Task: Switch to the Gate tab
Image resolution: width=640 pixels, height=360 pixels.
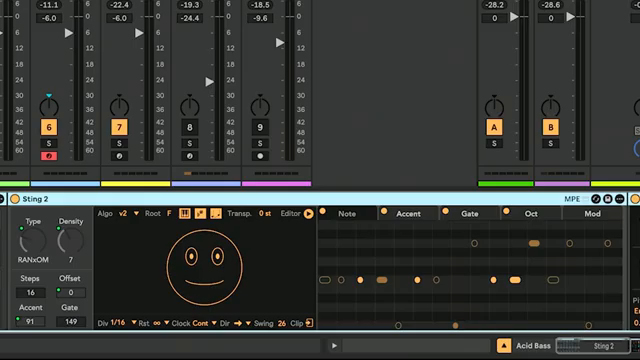Action: coord(469,213)
